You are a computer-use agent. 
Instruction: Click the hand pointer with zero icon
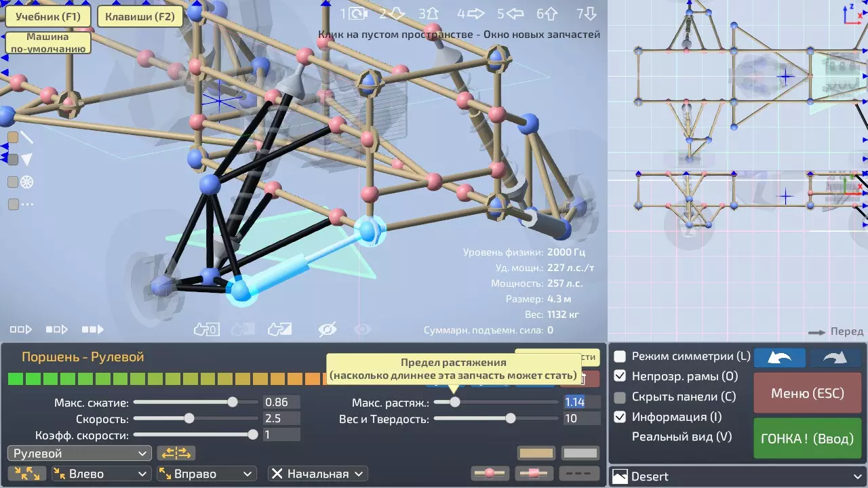pos(206,329)
